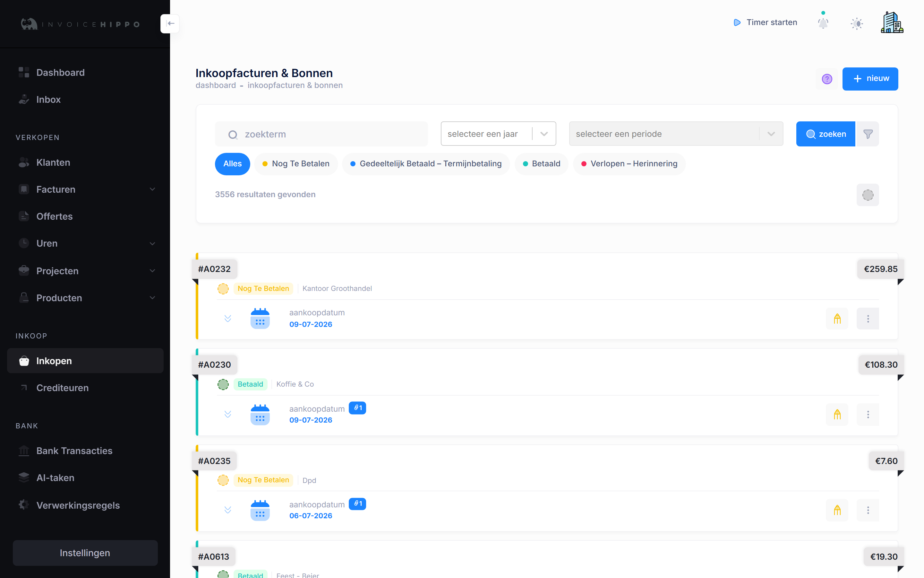Open Instellingen button
Viewport: 924px width, 578px height.
[x=85, y=553]
